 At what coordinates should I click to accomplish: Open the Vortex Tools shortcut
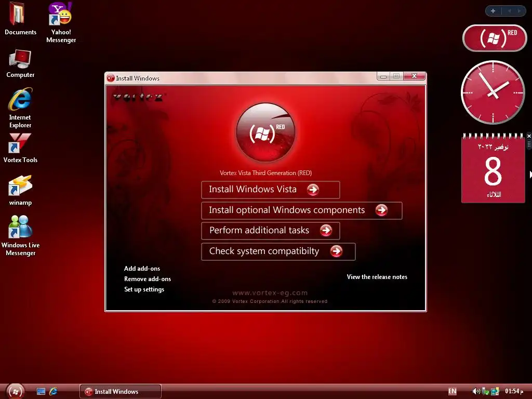[x=20, y=148]
